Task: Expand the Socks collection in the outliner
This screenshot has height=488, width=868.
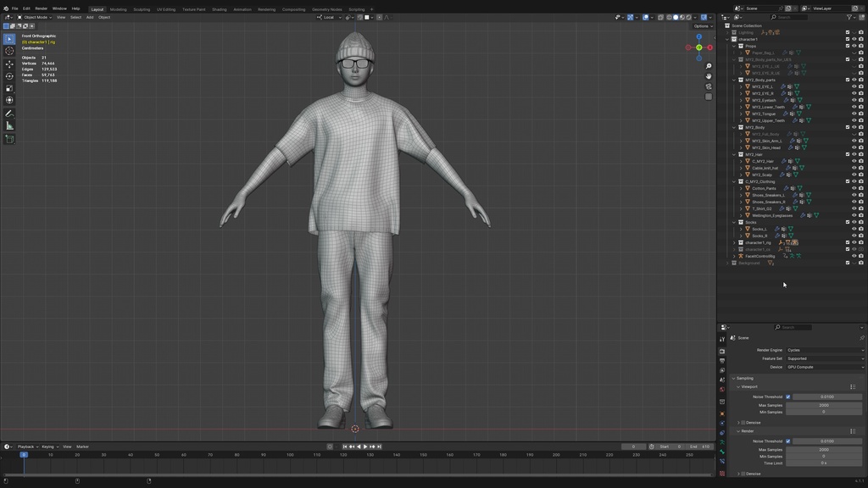Action: coord(734,222)
